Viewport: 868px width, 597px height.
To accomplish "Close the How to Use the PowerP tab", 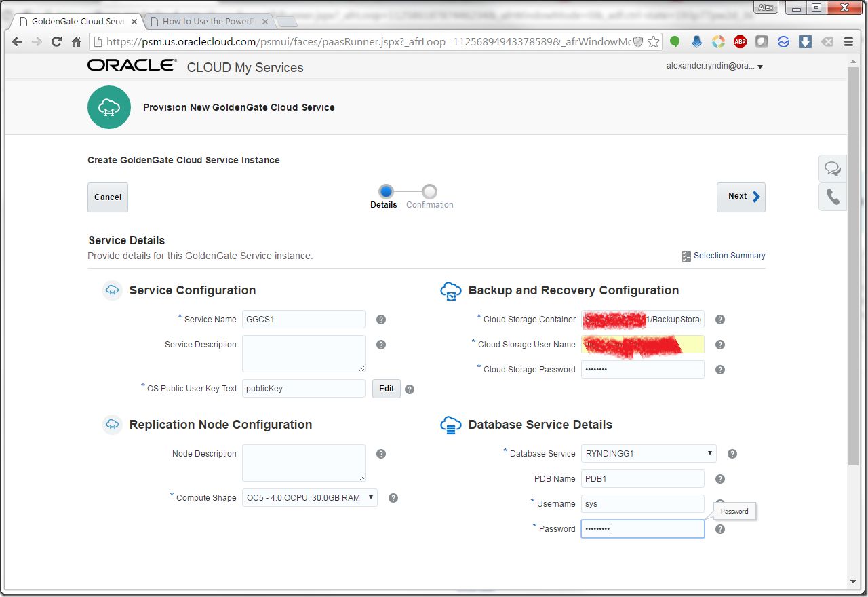I will point(265,22).
